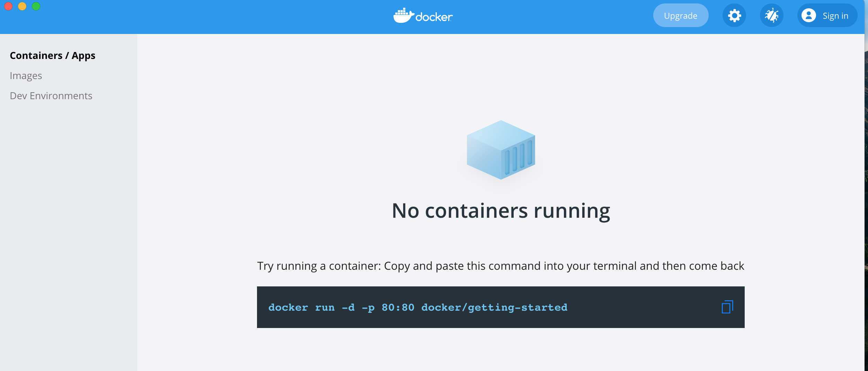Click the user avatar icon
The height and width of the screenshot is (371, 868).
tap(809, 16)
